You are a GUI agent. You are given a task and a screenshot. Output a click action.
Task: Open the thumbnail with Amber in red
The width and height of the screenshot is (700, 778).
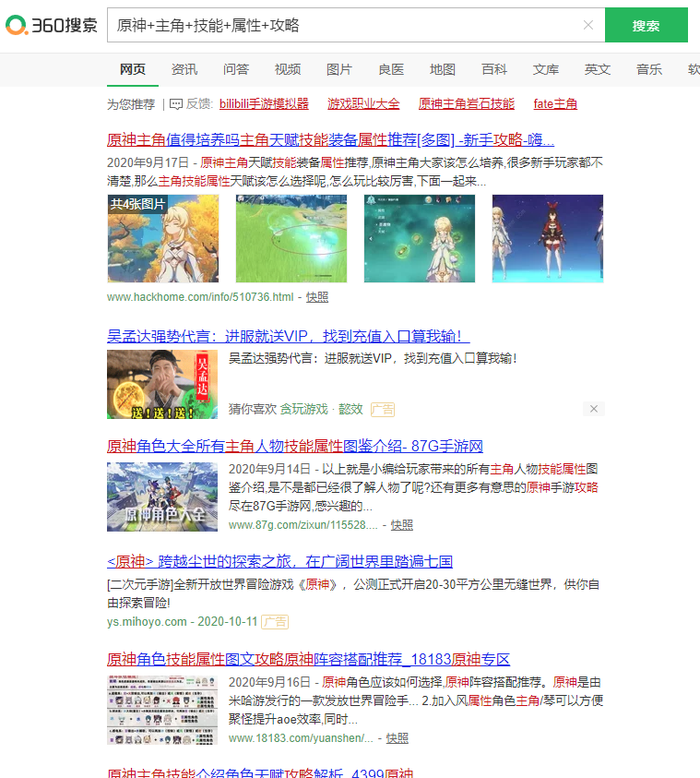pos(547,239)
